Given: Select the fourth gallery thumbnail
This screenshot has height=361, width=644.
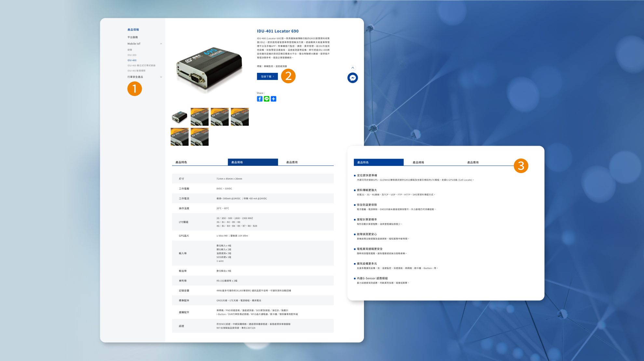Looking at the screenshot, I should [240, 117].
